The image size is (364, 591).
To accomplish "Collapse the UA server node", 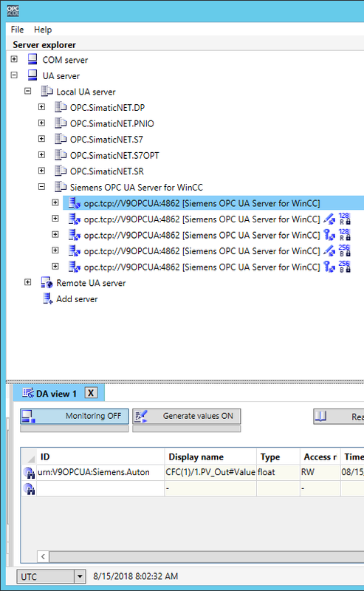I will pos(14,75).
